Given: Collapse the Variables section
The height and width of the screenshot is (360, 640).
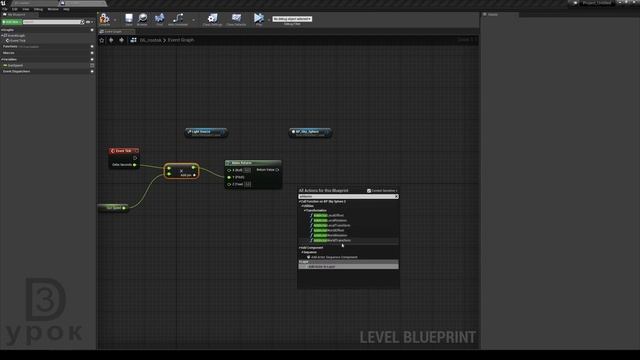Looking at the screenshot, I should tap(2, 60).
